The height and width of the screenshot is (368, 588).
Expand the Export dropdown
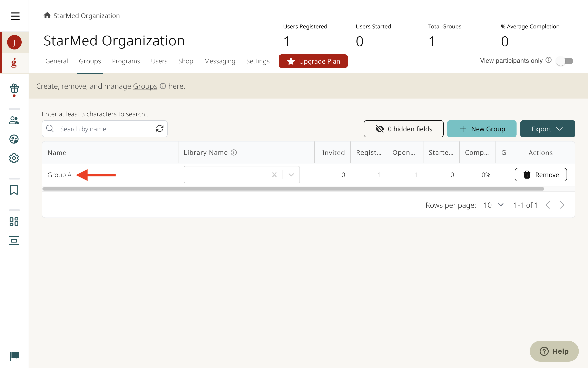click(x=547, y=129)
